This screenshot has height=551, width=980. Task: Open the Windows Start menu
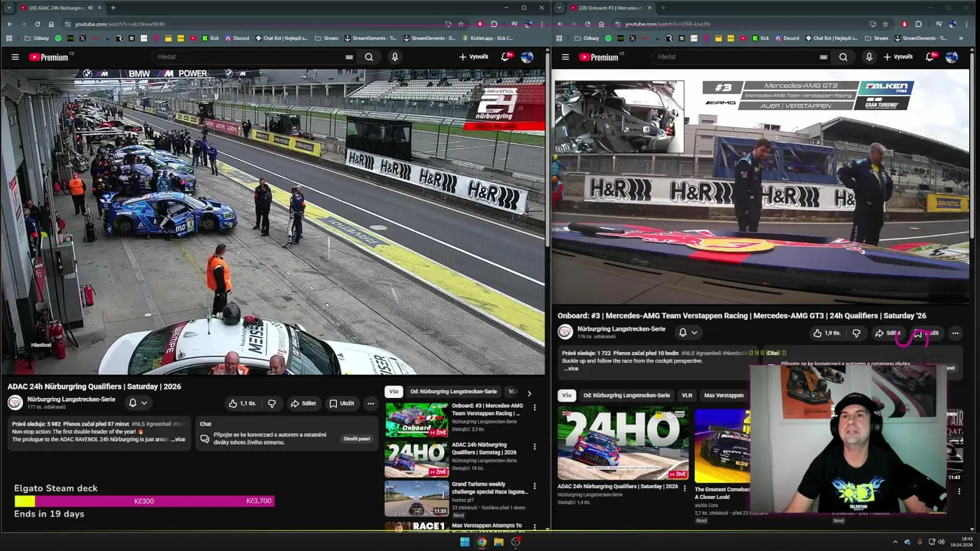(x=464, y=542)
